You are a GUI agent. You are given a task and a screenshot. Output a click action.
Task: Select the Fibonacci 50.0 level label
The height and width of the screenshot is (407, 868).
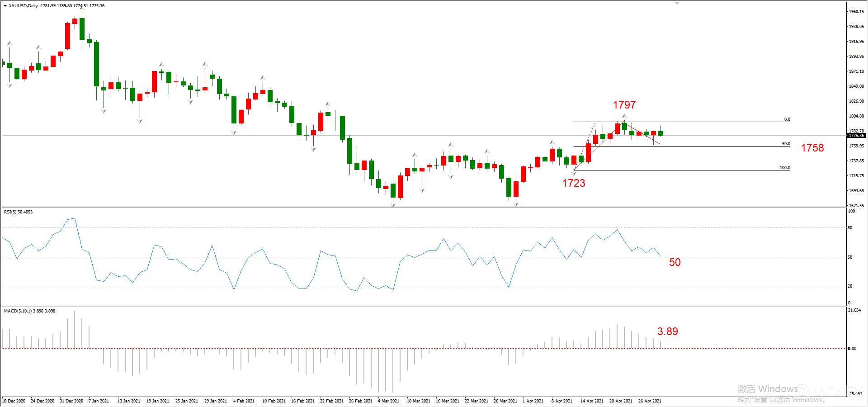tap(786, 144)
